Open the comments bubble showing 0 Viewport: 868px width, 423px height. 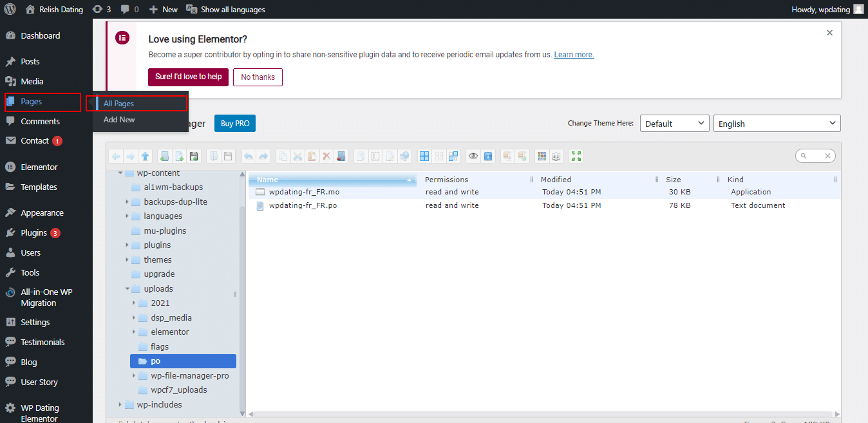tap(129, 9)
